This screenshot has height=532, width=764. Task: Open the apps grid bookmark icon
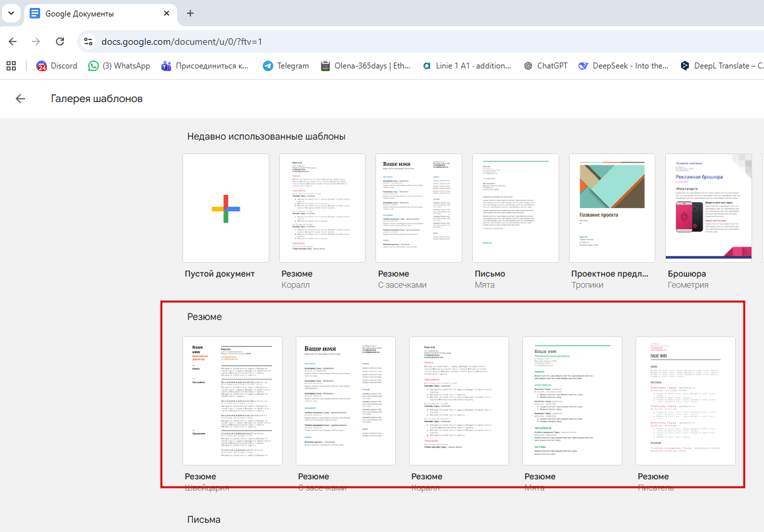click(11, 66)
